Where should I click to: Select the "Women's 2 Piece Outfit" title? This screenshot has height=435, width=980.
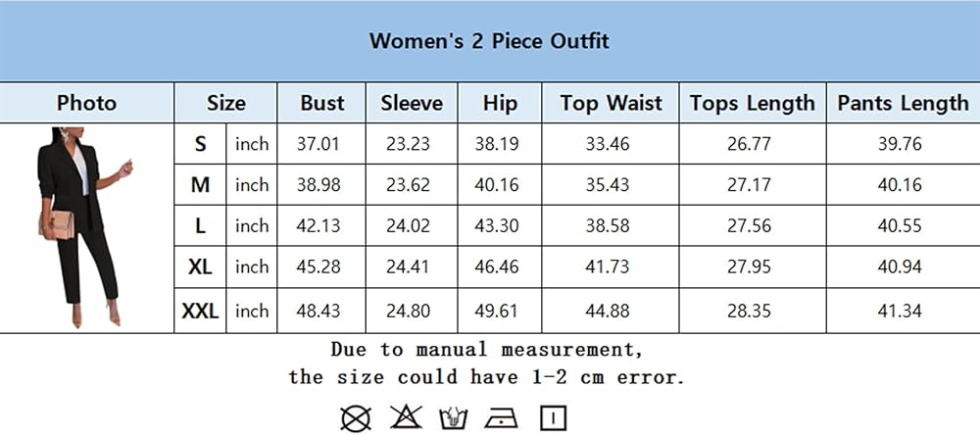[489, 41]
